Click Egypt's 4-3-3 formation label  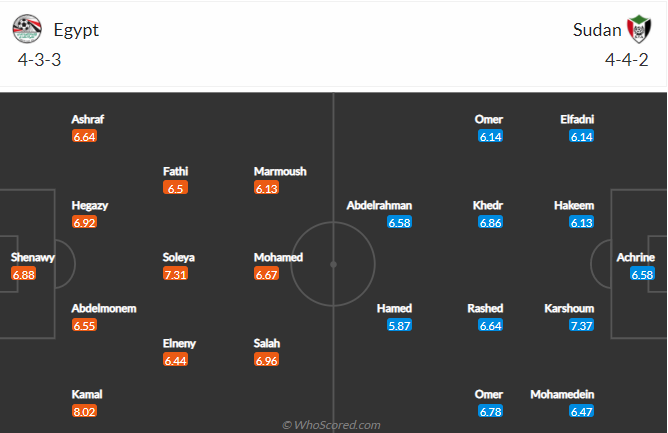point(39,60)
